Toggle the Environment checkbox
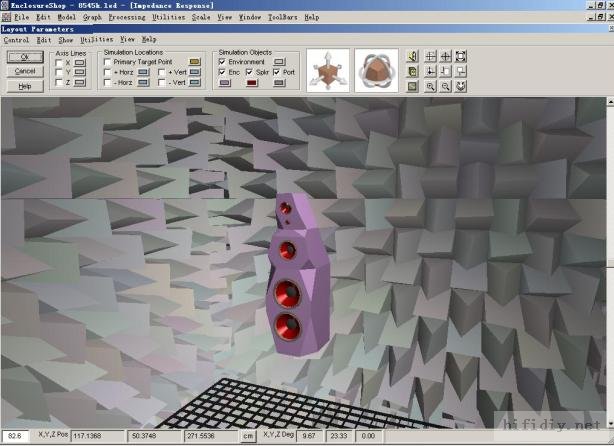614x446 pixels. coord(222,62)
